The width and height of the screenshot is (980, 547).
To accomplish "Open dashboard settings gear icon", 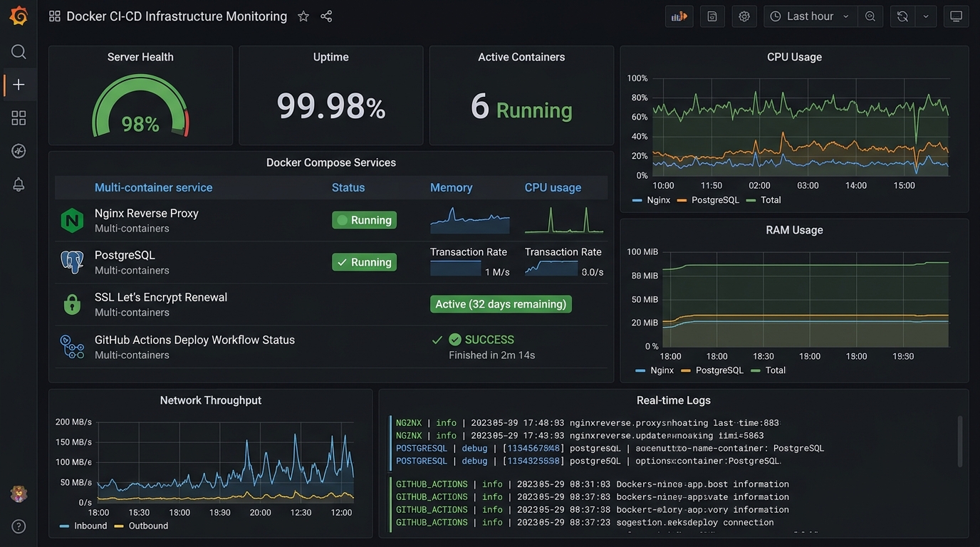I will point(744,16).
